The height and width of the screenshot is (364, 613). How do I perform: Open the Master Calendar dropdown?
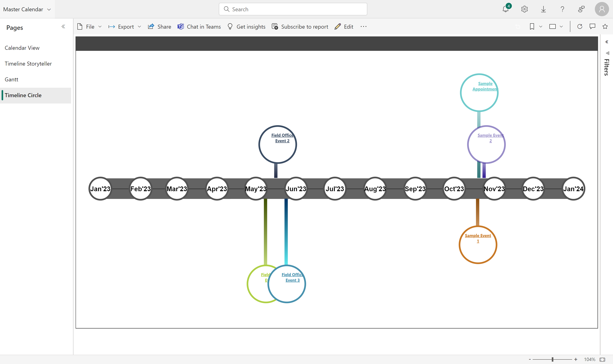27,9
